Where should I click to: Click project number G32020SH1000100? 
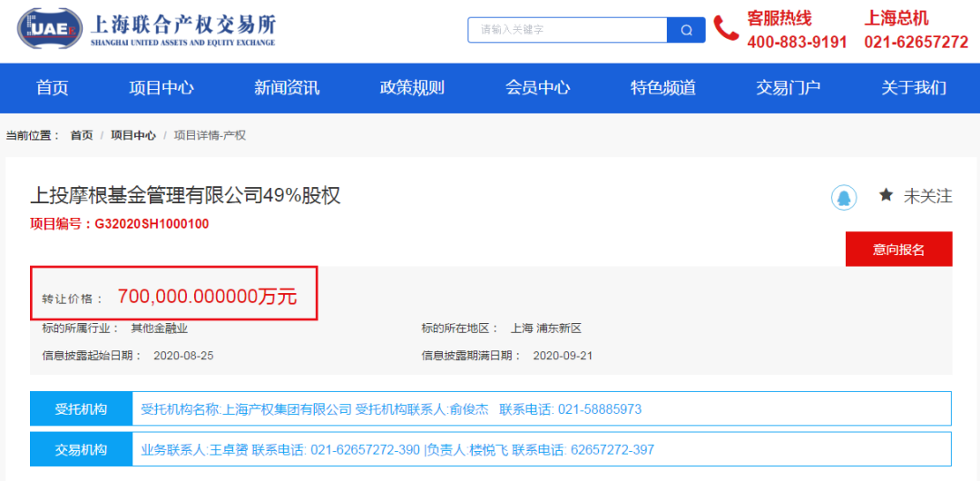(x=152, y=224)
